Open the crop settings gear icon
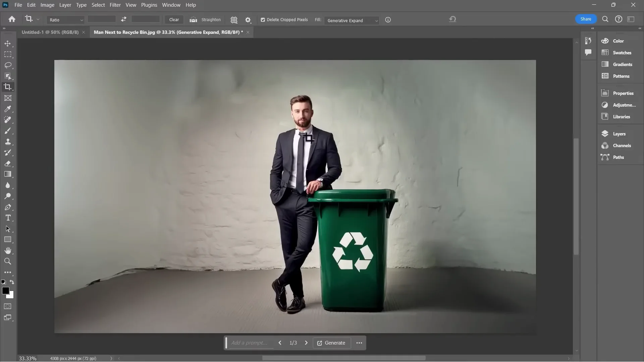Viewport: 644px width, 362px height. coord(248,20)
